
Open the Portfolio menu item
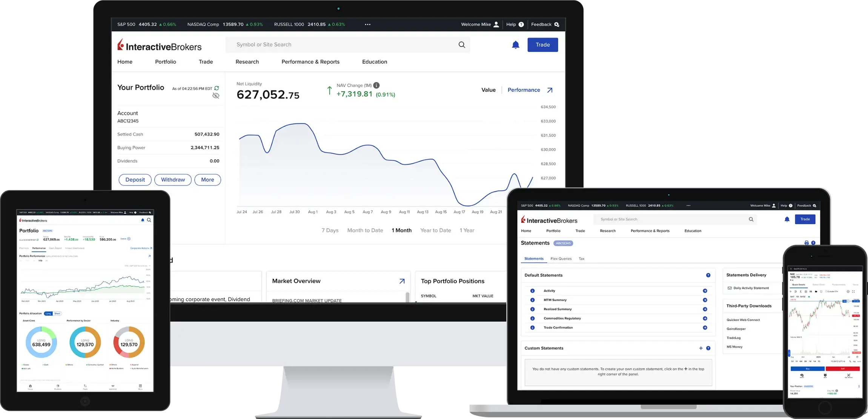pos(165,61)
